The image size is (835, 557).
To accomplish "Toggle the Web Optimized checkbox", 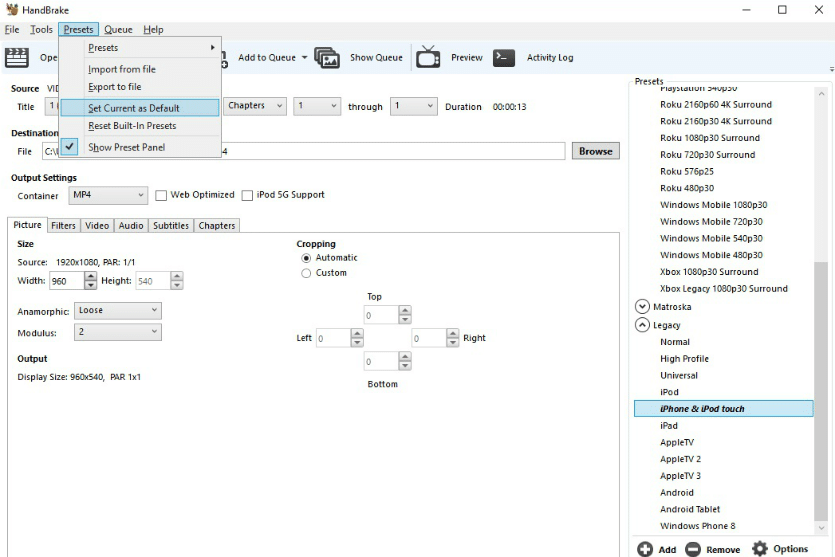I will (x=161, y=195).
